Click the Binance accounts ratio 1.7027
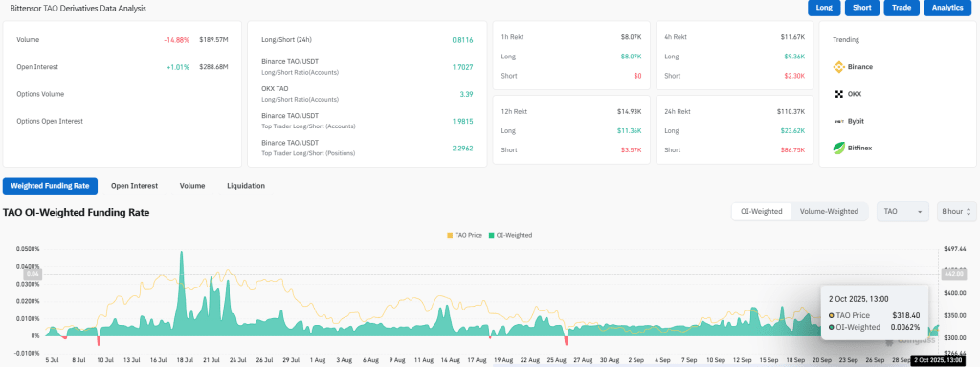980x367 pixels. (x=462, y=67)
